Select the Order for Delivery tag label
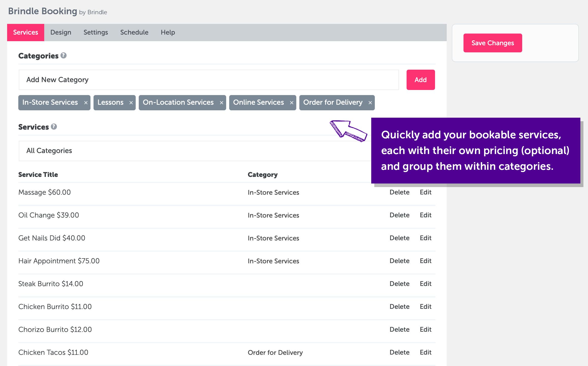588x366 pixels. point(333,102)
